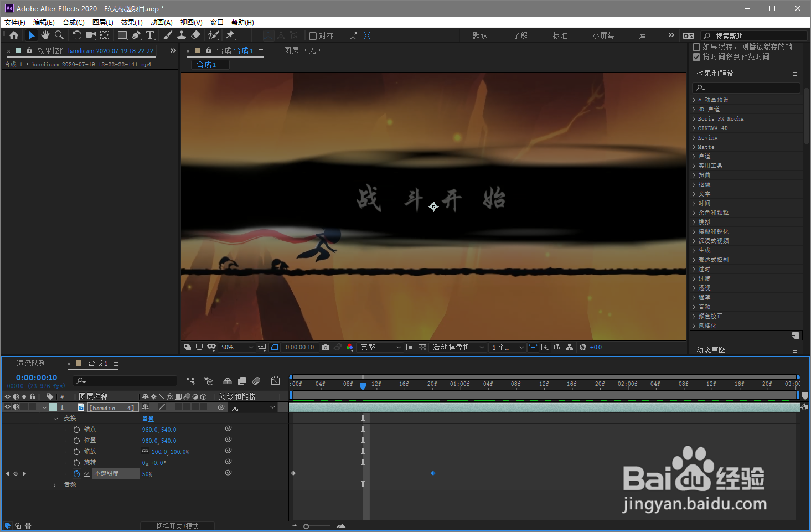Go to next opacity keyframe

(x=24, y=473)
